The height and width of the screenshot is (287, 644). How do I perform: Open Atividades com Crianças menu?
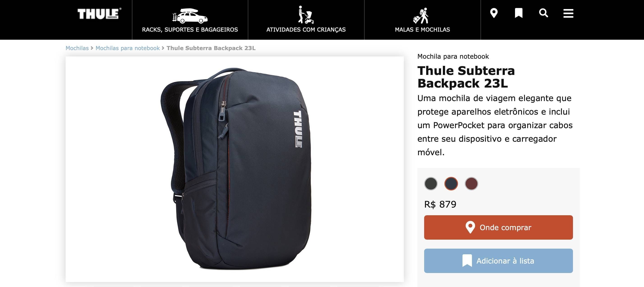[x=306, y=30]
